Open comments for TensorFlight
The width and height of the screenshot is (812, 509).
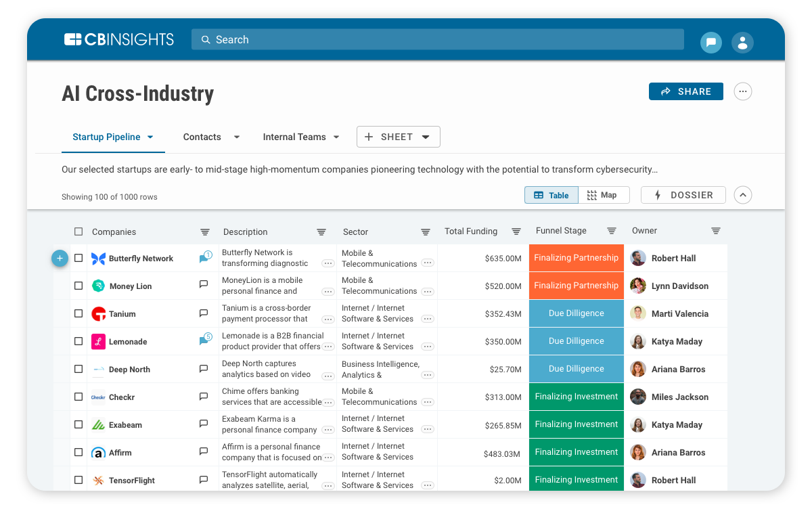(204, 480)
